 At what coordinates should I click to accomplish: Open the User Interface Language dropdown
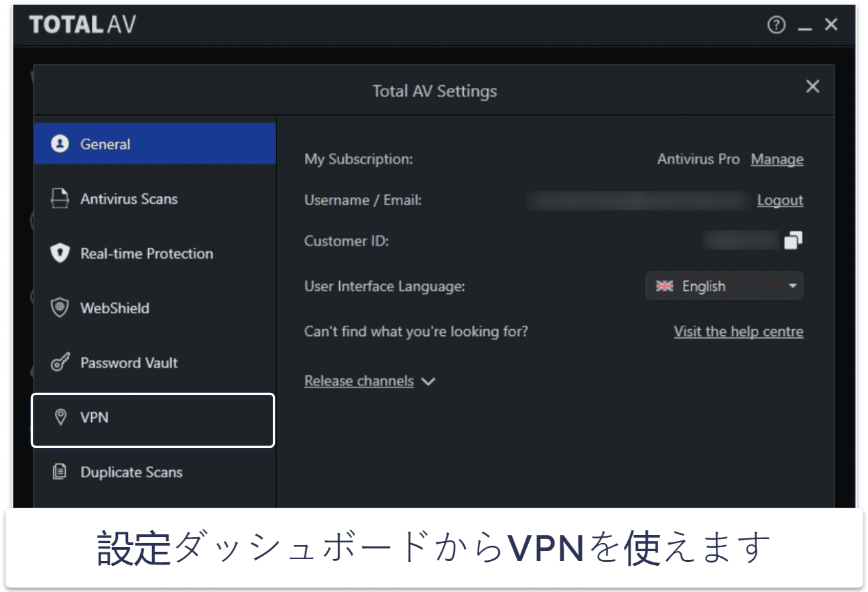tap(725, 286)
